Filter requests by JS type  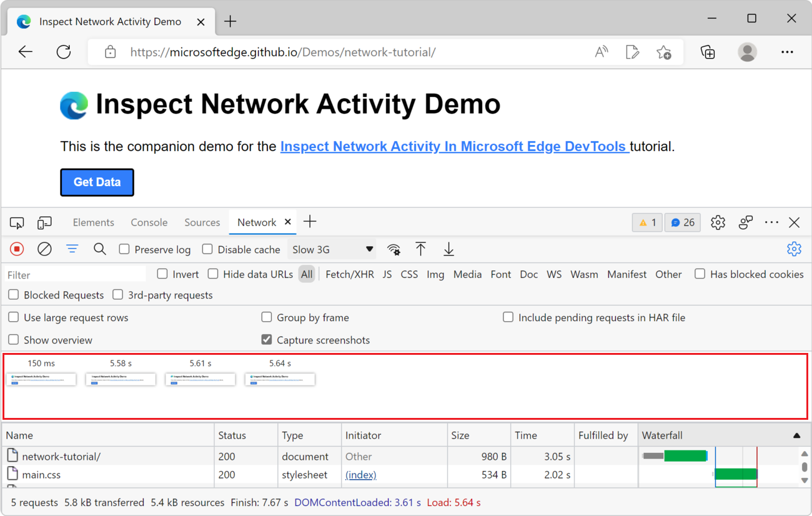387,274
